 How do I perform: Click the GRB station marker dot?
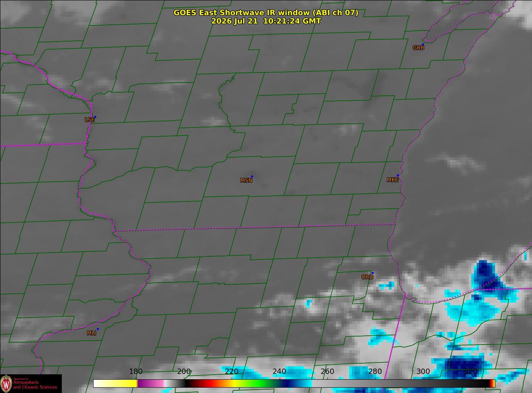[423, 45]
